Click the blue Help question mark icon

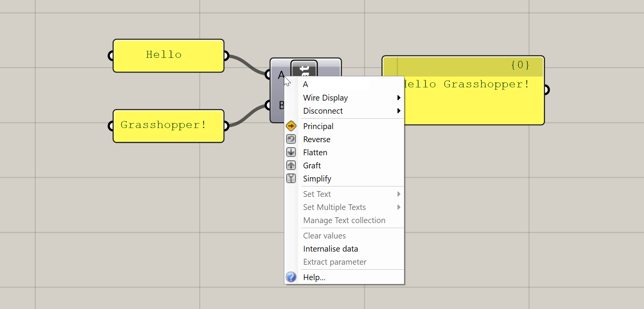pyautogui.click(x=291, y=277)
